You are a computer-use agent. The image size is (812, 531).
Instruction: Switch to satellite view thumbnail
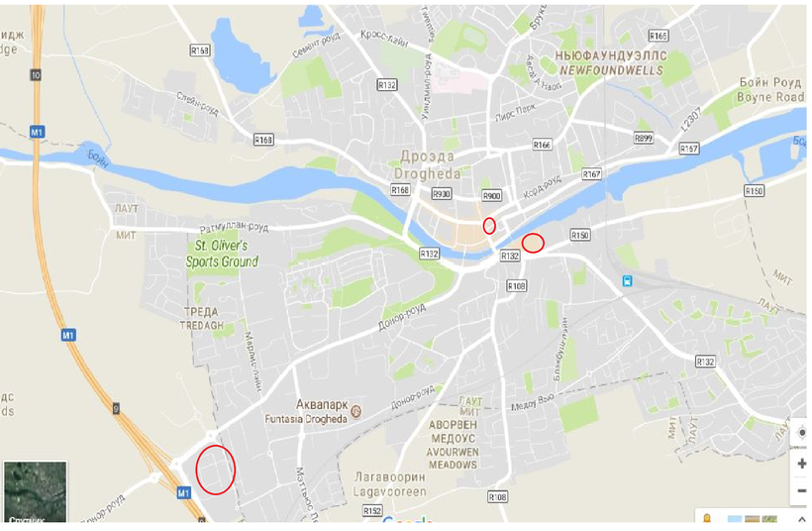(36, 491)
